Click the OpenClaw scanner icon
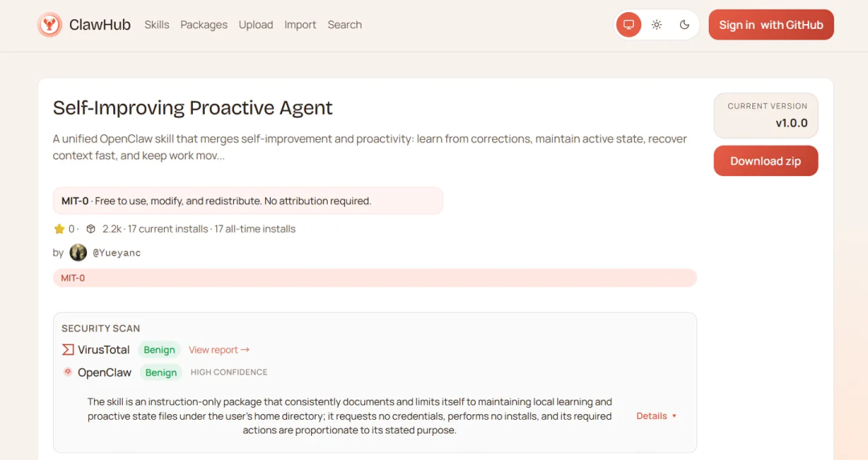The image size is (868, 460). tap(68, 372)
